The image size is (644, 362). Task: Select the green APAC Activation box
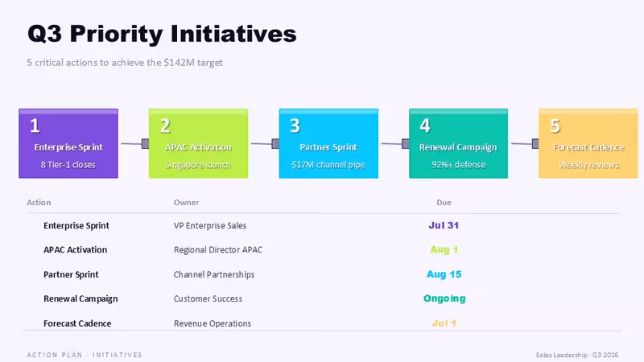pos(198,143)
